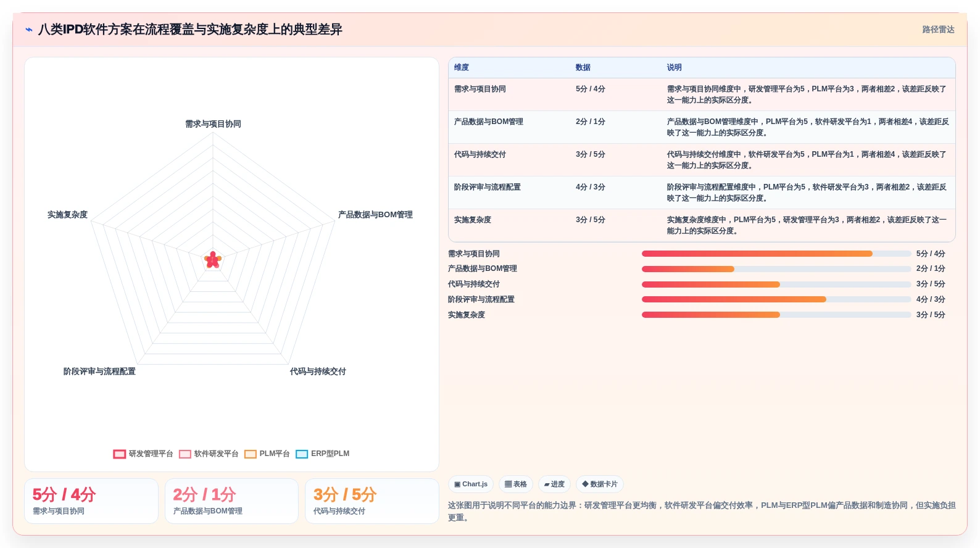Select the 数据 column header
The image size is (980, 548).
pos(583,67)
